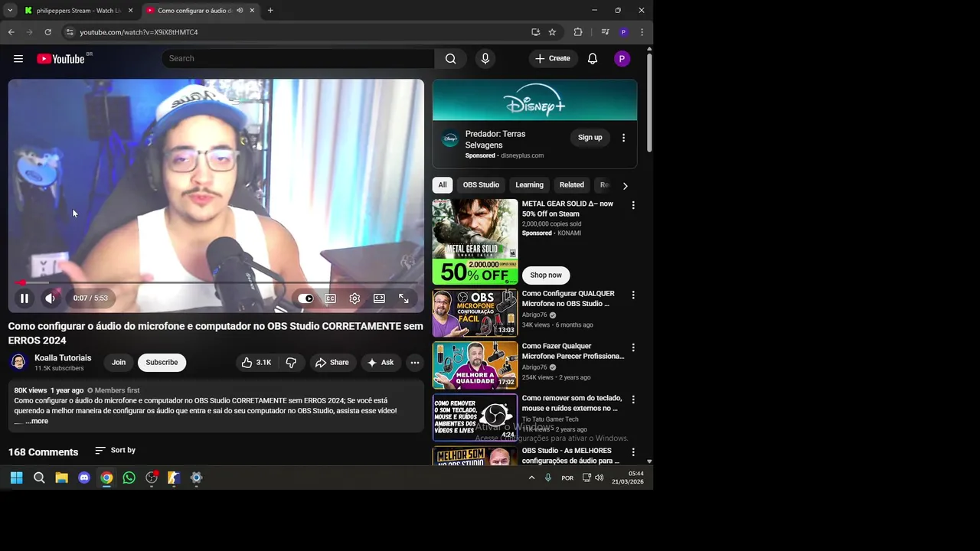Go to YouTube home via logo
Screen dimensions: 980x551
pyautogui.click(x=60, y=59)
